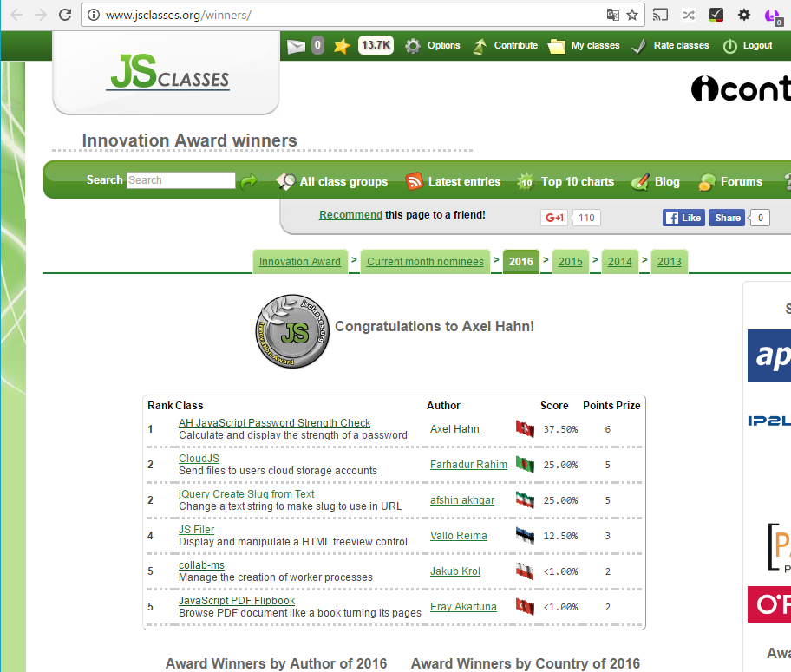791x672 pixels.
Task: Open the translate page icon in address bar
Action: tap(613, 15)
